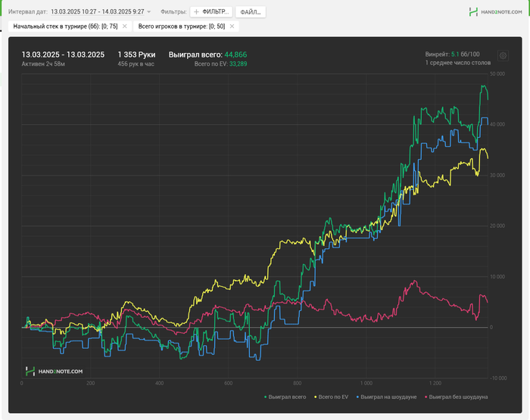Toggle the Всего по EV legend series

click(x=332, y=397)
